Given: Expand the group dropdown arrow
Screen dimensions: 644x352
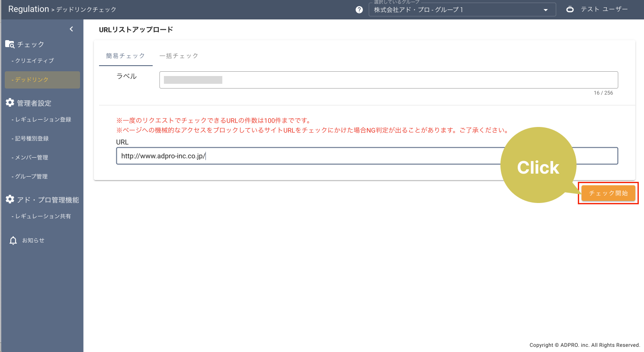Looking at the screenshot, I should click(546, 10).
